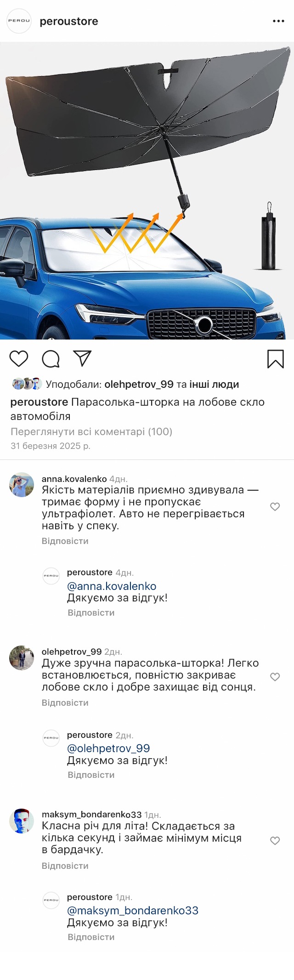294x980 pixels.
Task: Reply to anna.kovalenko's comment
Action: (x=65, y=541)
